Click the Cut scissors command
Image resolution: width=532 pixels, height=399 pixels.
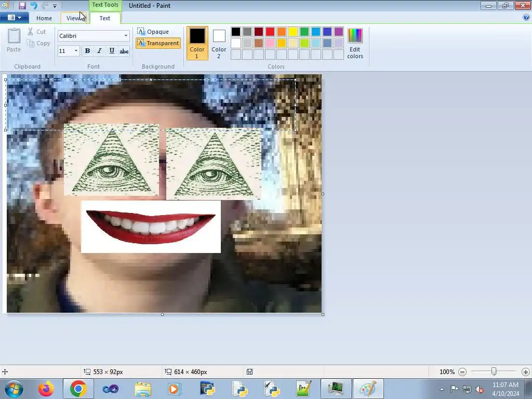click(37, 32)
